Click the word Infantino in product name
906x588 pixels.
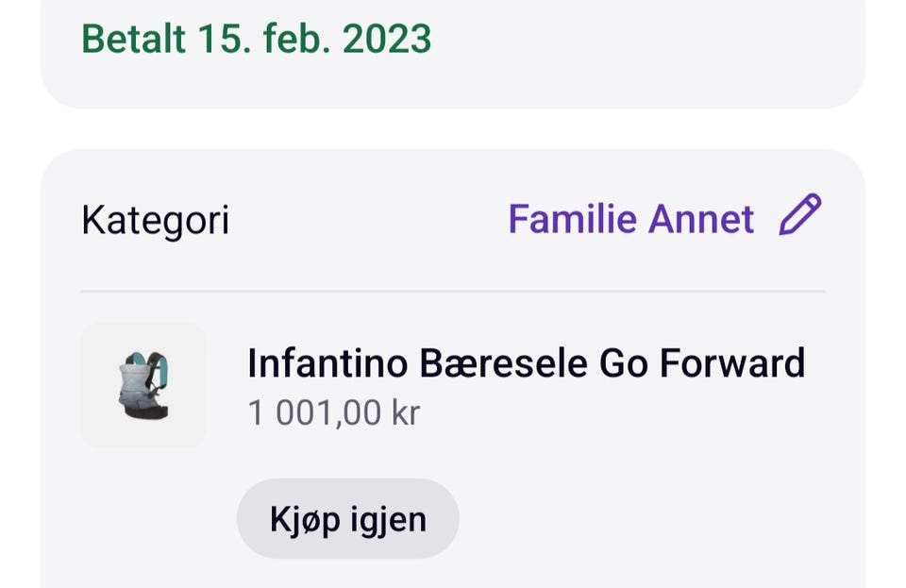point(327,363)
